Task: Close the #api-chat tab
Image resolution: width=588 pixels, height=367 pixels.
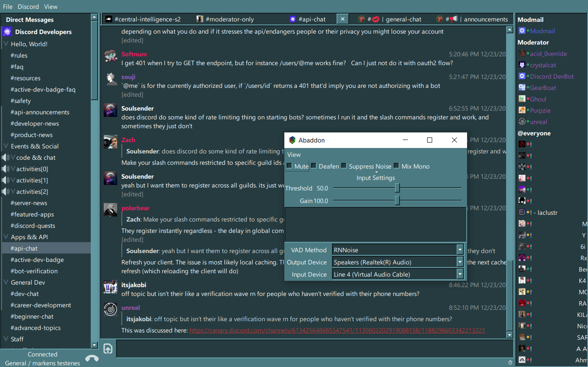Action: click(343, 19)
